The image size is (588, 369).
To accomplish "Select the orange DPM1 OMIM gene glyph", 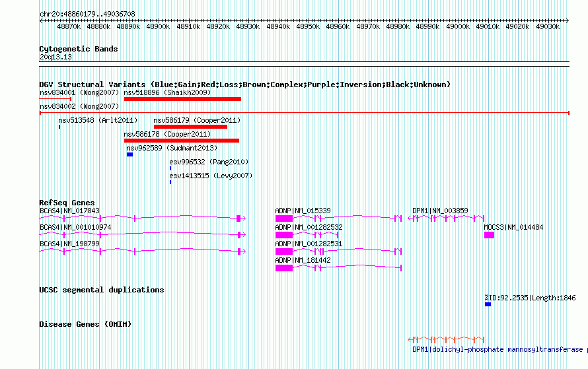I will tap(446, 340).
